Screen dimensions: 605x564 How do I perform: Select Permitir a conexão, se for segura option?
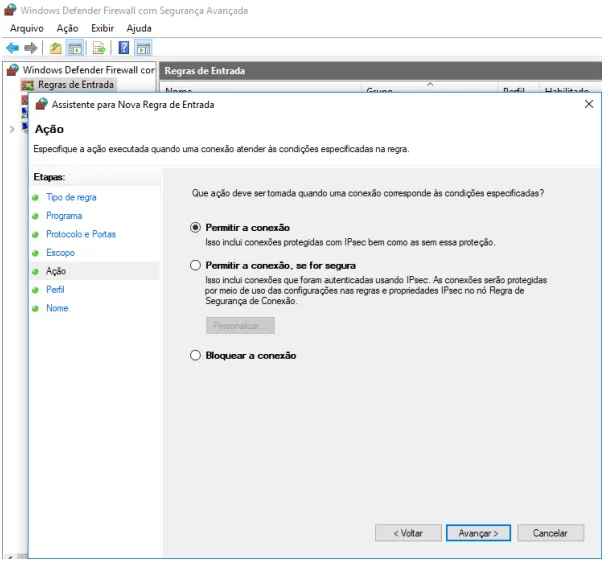[x=195, y=265]
